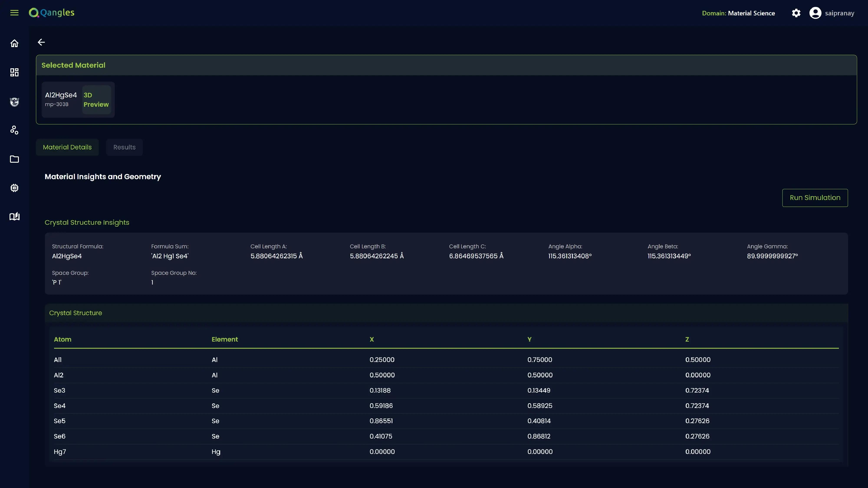This screenshot has height=488, width=868.
Task: Click the user profile avatar
Action: 815,13
